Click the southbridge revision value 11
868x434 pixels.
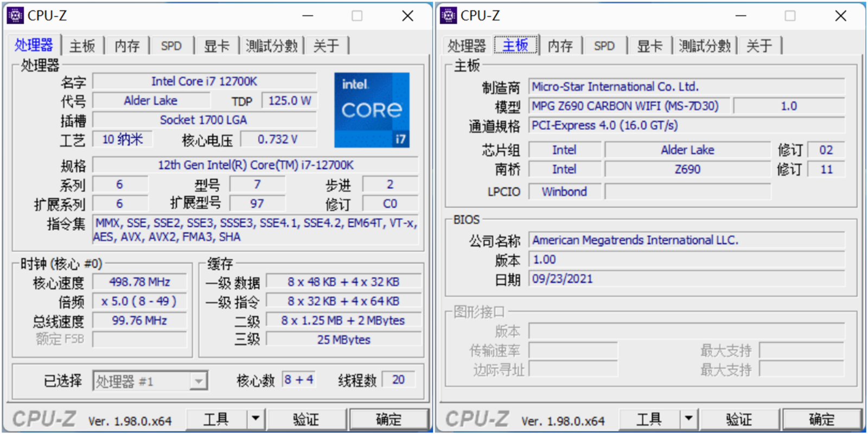pos(826,169)
